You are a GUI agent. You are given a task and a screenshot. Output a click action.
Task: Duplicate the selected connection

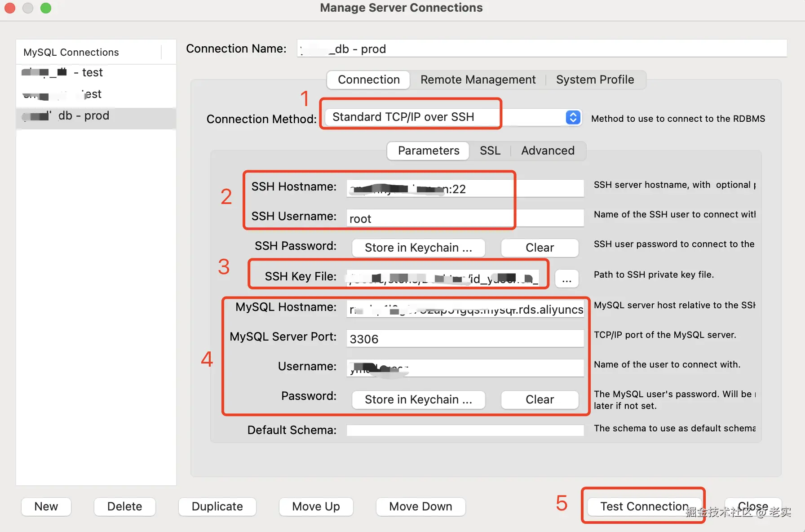coord(217,506)
